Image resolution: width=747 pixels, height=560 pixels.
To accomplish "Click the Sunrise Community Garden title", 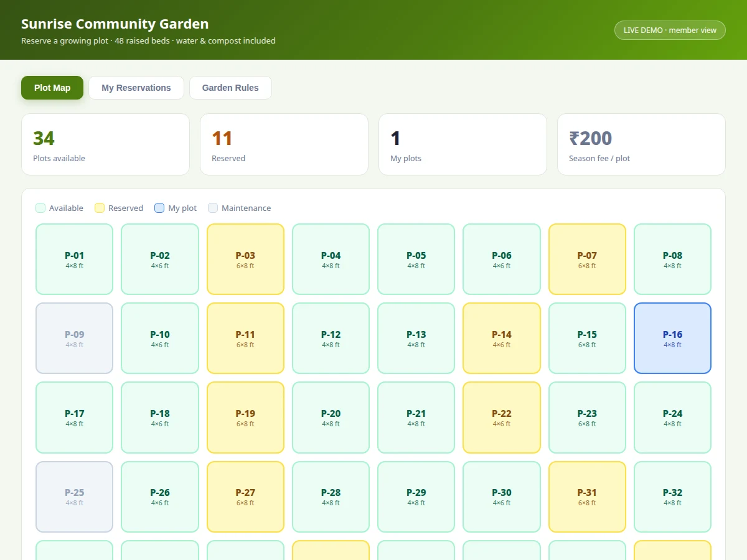I will pyautogui.click(x=115, y=24).
